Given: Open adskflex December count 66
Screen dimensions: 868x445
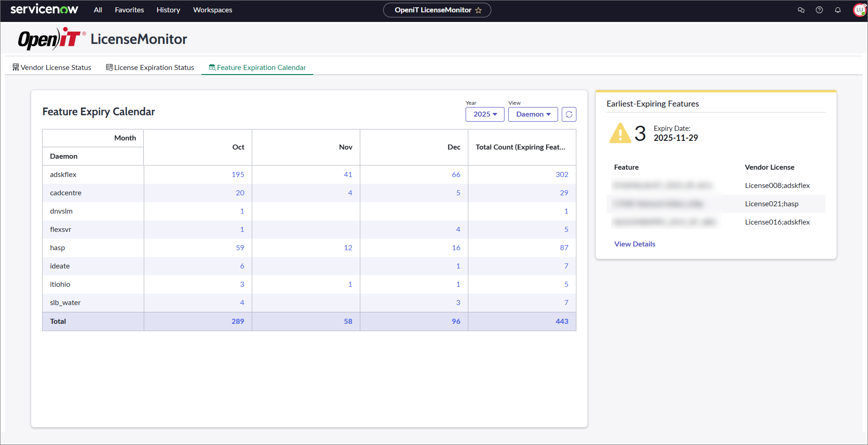Looking at the screenshot, I should click(x=456, y=175).
